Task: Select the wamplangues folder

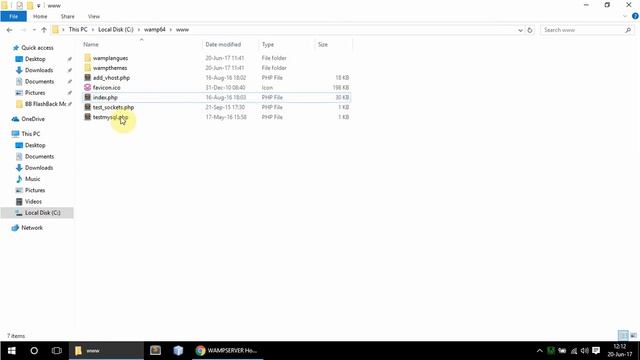Action: 110,58
